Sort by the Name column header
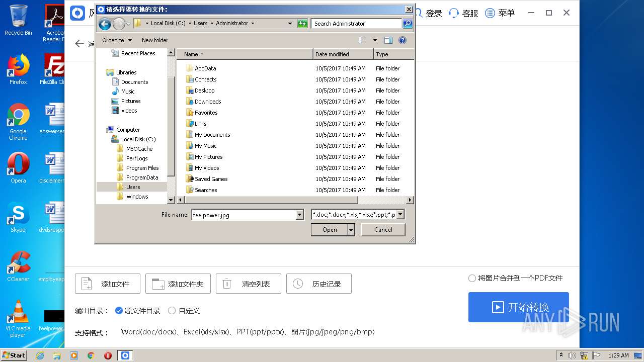Screen dimensions: 644x362 [246, 54]
